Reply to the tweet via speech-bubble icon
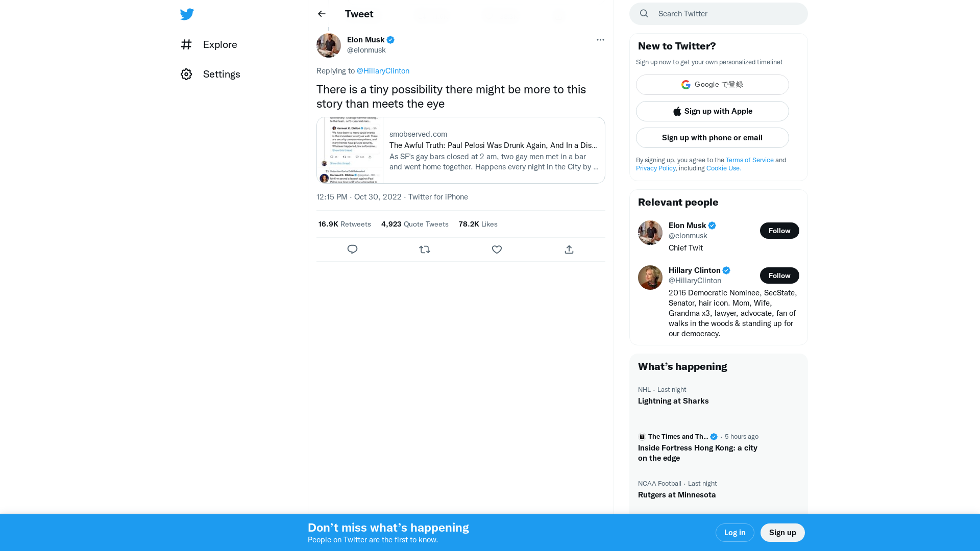Image resolution: width=980 pixels, height=551 pixels. point(352,249)
